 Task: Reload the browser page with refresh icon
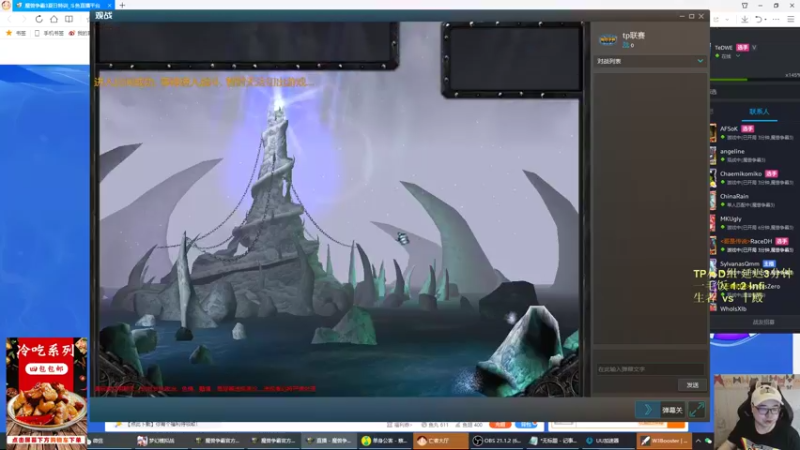click(x=39, y=19)
